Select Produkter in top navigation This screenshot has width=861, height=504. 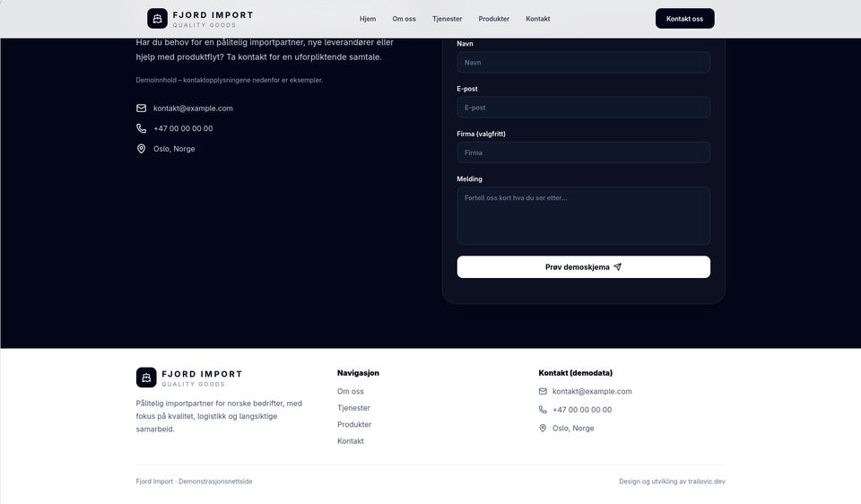point(493,19)
